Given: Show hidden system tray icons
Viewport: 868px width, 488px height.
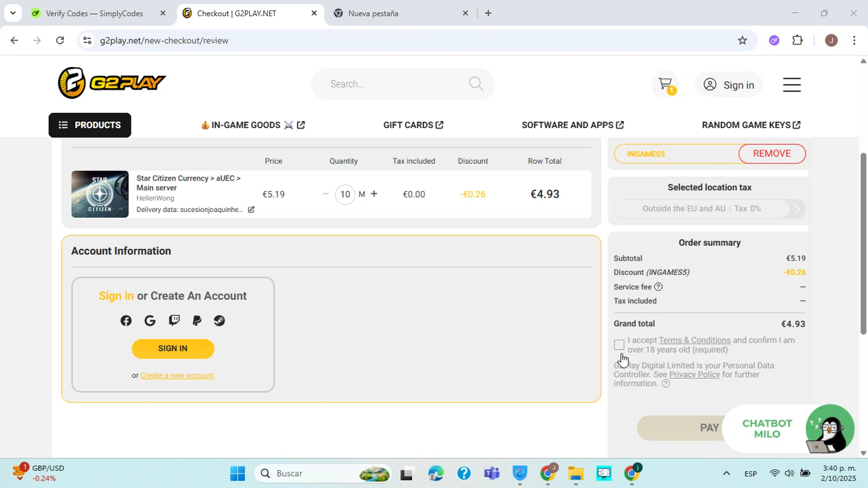Looking at the screenshot, I should (726, 474).
